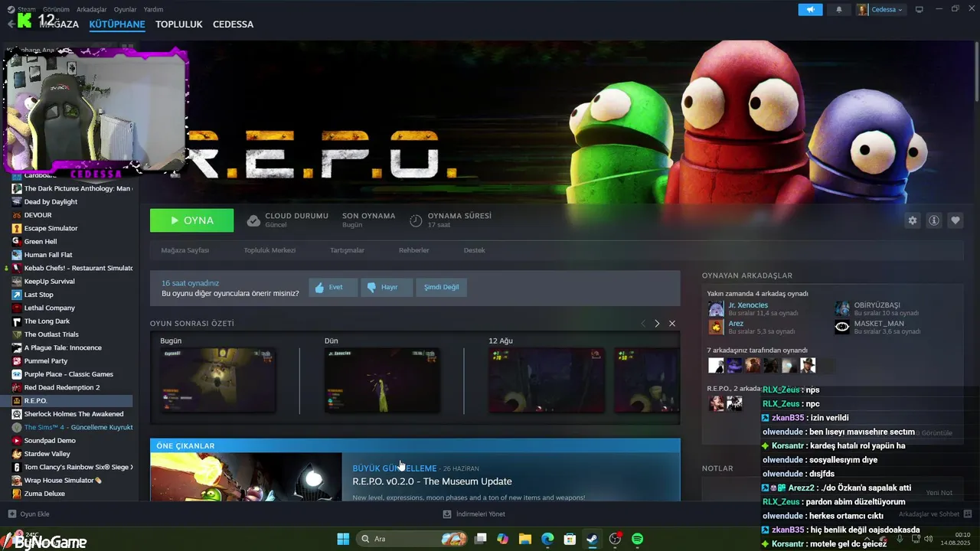This screenshot has width=980, height=551.
Task: Open İndirmeleri Yönet downloads manager
Action: 474,514
